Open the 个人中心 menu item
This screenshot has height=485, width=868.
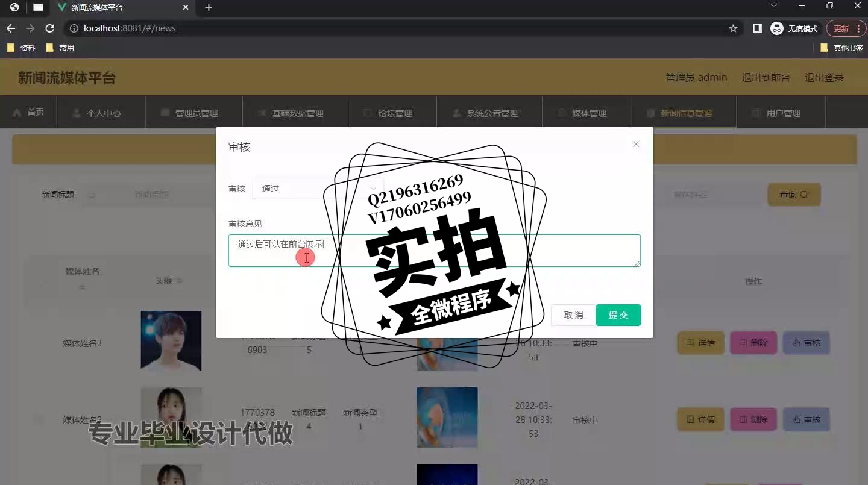point(101,113)
